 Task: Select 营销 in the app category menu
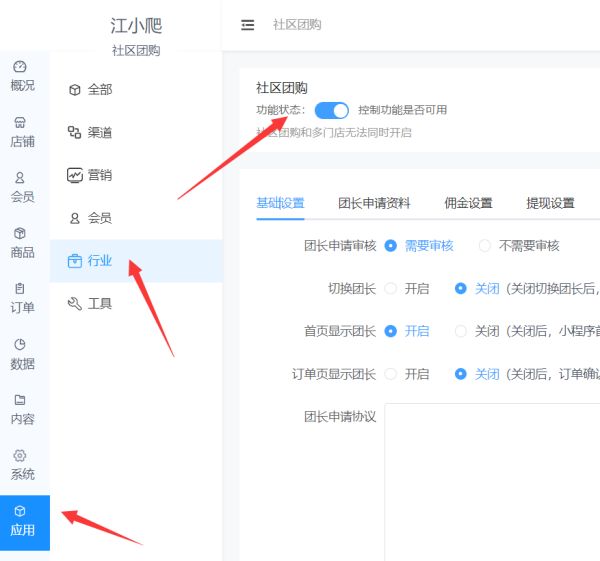click(x=99, y=175)
